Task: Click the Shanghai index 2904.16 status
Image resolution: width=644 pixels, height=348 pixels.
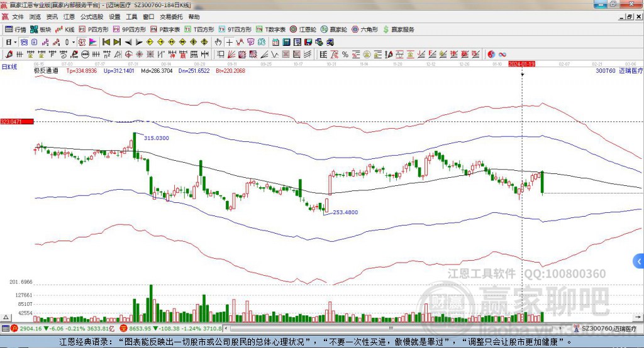Action: [x=63, y=329]
